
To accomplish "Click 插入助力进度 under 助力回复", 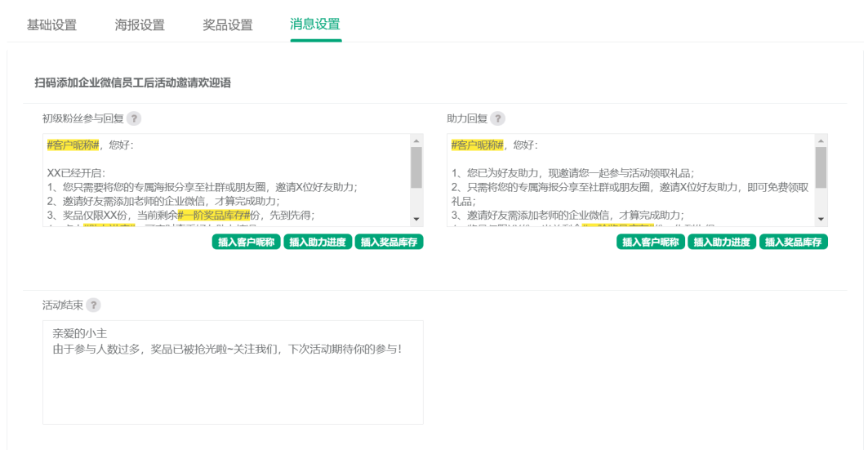I will [722, 242].
